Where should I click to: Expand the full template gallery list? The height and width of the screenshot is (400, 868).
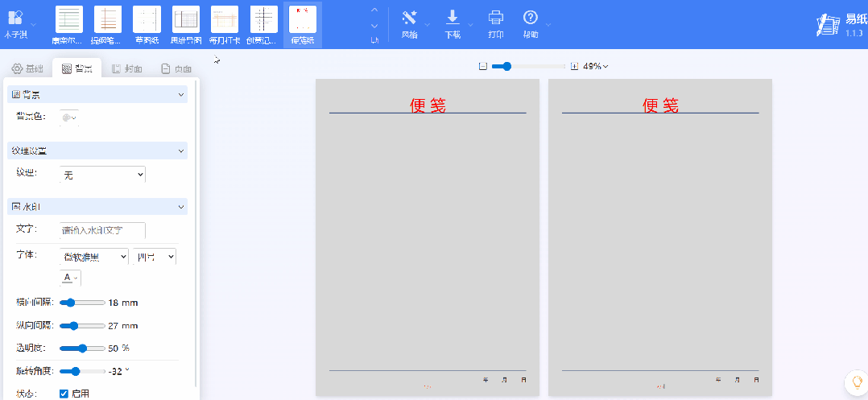point(374,40)
